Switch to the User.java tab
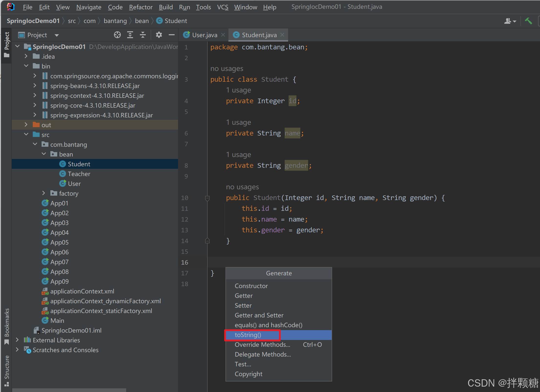Screen dimensions: 540x392 (x=204, y=35)
